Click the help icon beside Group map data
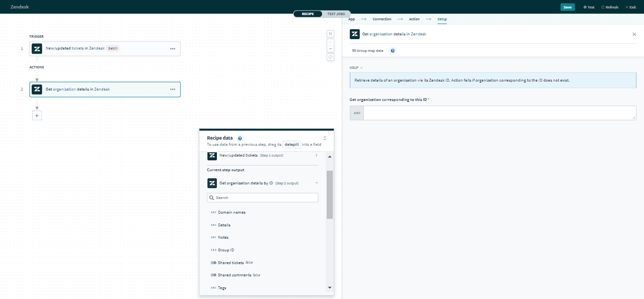Viewport: 644px width, 299px height. [x=392, y=50]
